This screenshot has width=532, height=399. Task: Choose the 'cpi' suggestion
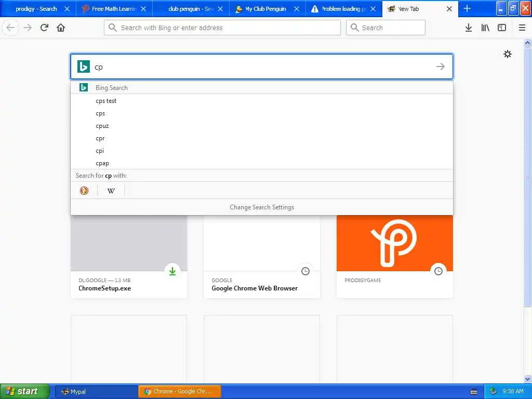point(262,151)
